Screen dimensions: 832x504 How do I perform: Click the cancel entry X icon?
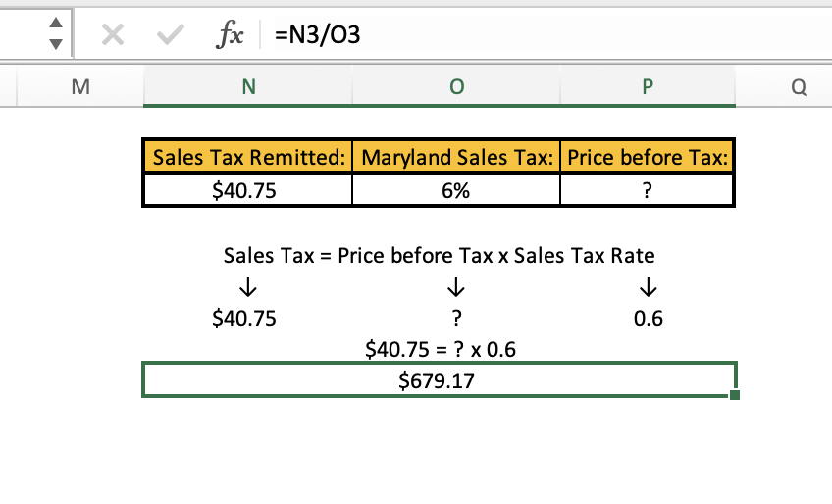tap(112, 35)
